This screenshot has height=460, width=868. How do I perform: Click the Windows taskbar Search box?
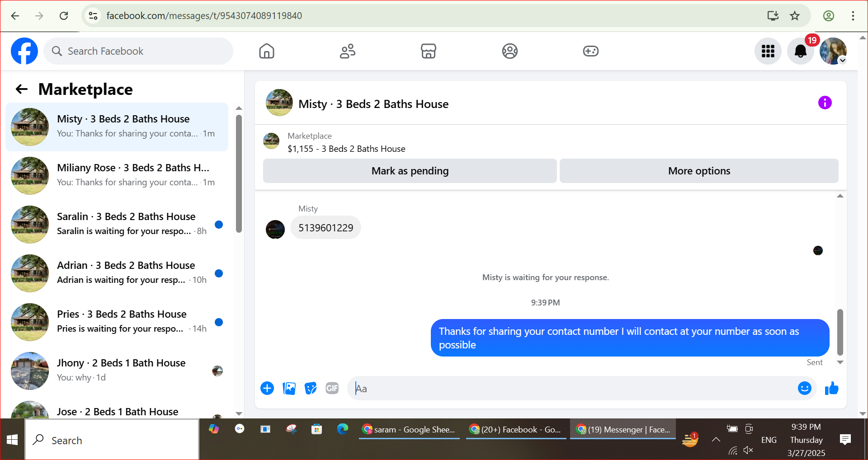[x=112, y=440]
